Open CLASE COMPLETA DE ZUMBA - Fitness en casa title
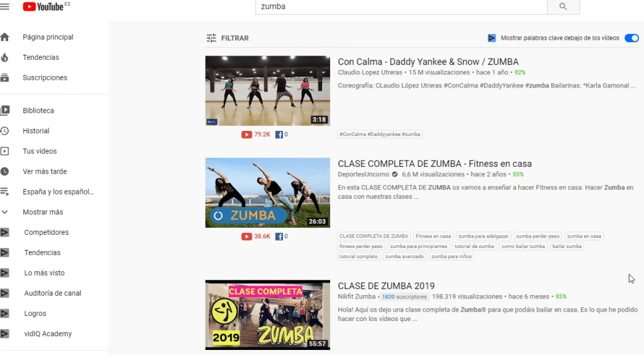Viewport: 644px width, 355px height. 435,164
